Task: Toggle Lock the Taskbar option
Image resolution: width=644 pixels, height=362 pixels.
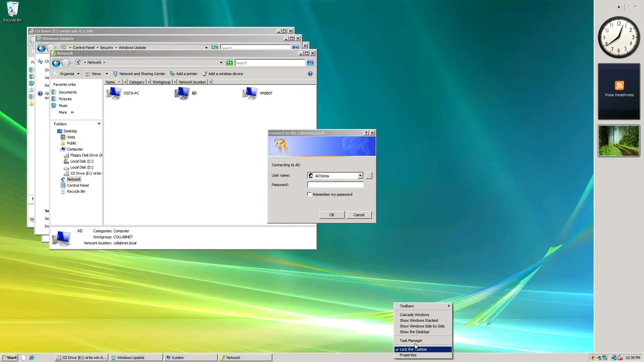Action: click(x=413, y=349)
